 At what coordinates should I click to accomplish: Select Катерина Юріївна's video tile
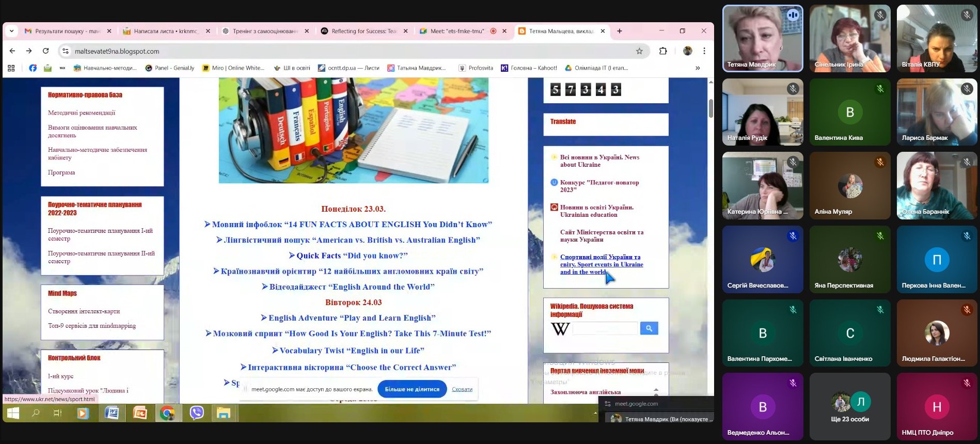pyautogui.click(x=763, y=186)
